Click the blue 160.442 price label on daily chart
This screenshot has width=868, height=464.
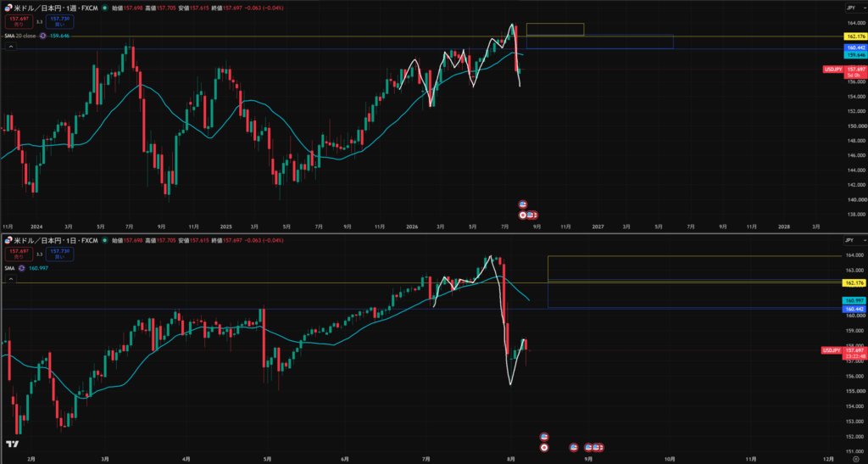click(856, 309)
